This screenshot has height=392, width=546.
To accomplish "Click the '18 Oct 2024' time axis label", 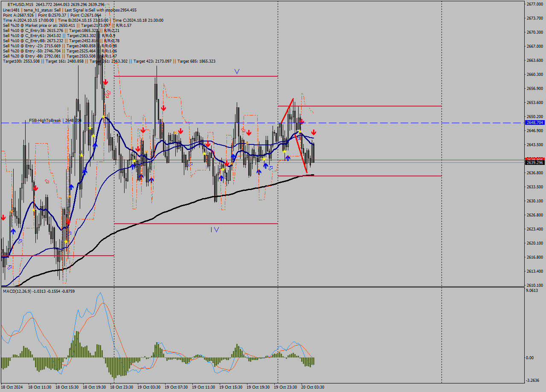I will point(12,387).
